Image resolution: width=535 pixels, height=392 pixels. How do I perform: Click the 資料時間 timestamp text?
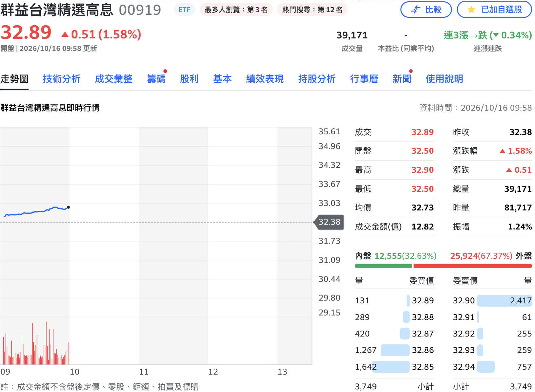point(476,108)
